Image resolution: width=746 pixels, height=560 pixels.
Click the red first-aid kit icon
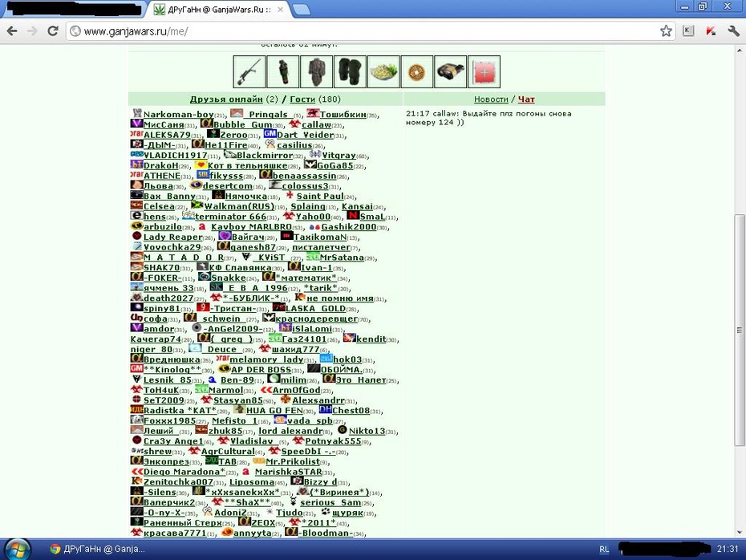click(x=484, y=72)
